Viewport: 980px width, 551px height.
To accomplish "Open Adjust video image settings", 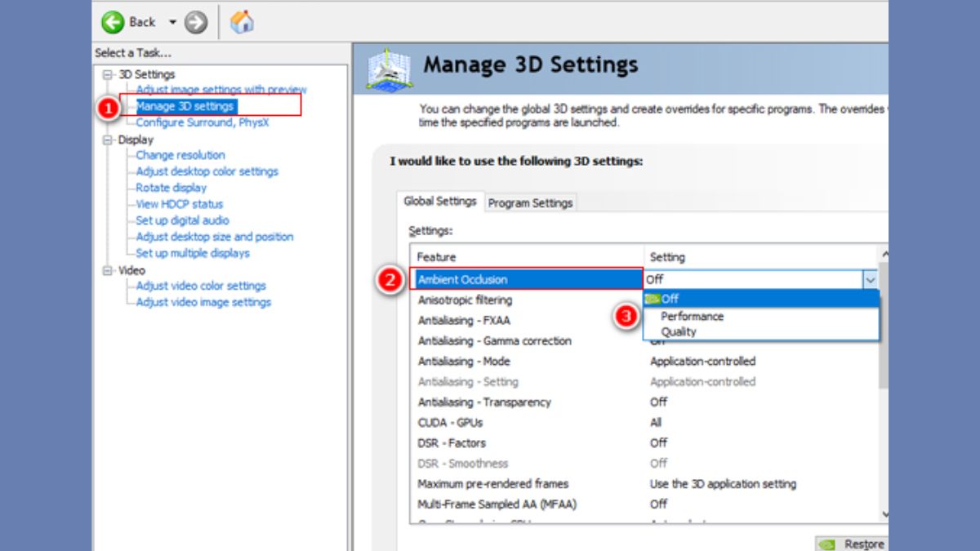I will point(203,302).
